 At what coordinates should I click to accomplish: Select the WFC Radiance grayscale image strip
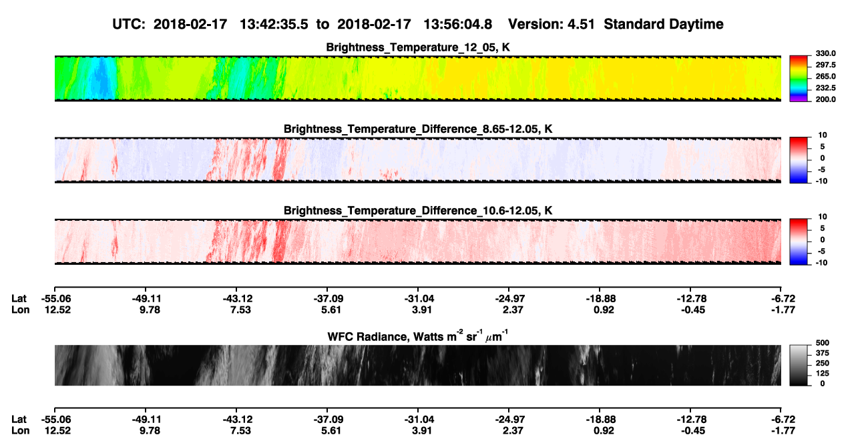[x=417, y=366]
